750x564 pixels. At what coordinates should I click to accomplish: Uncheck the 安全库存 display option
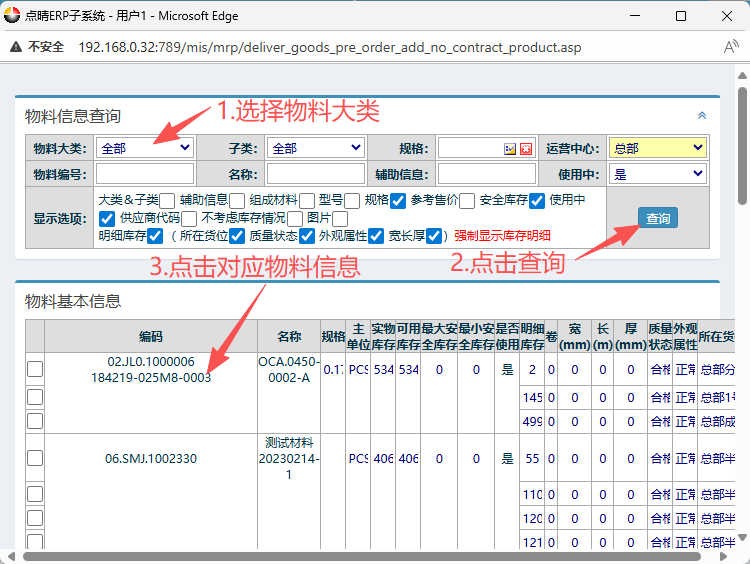click(x=537, y=200)
